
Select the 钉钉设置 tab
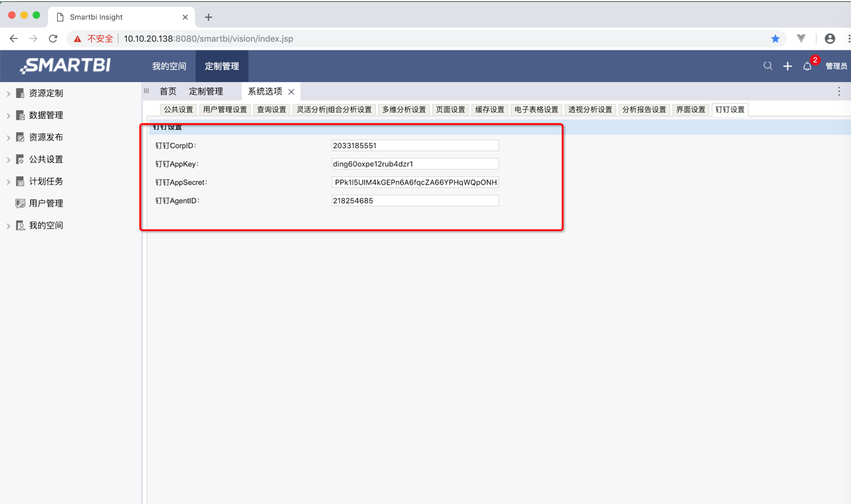[729, 109]
